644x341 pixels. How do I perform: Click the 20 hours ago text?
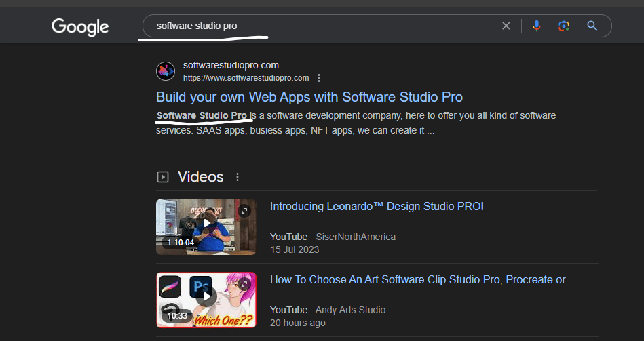298,323
